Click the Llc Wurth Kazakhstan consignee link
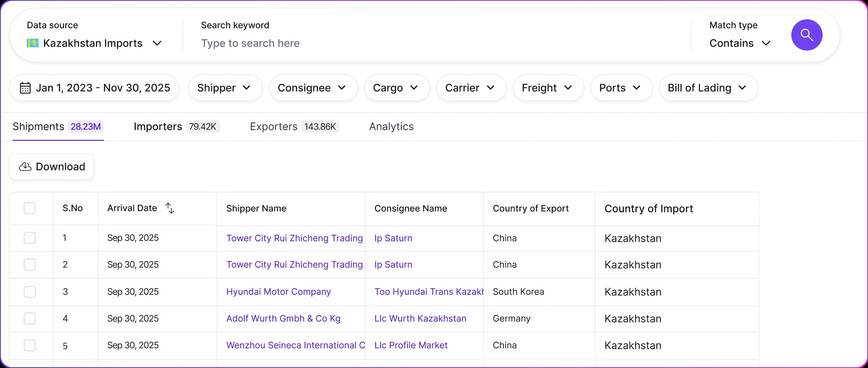Image resolution: width=868 pixels, height=368 pixels. point(420,319)
